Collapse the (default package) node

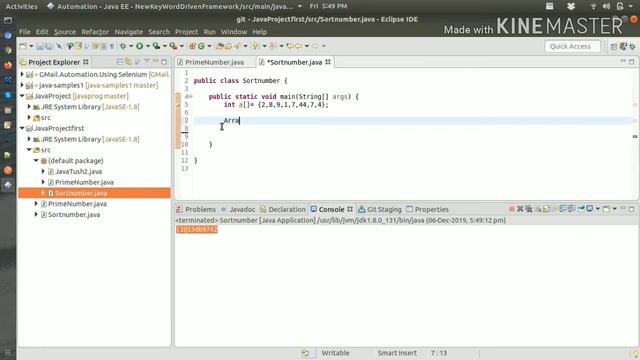(36, 160)
